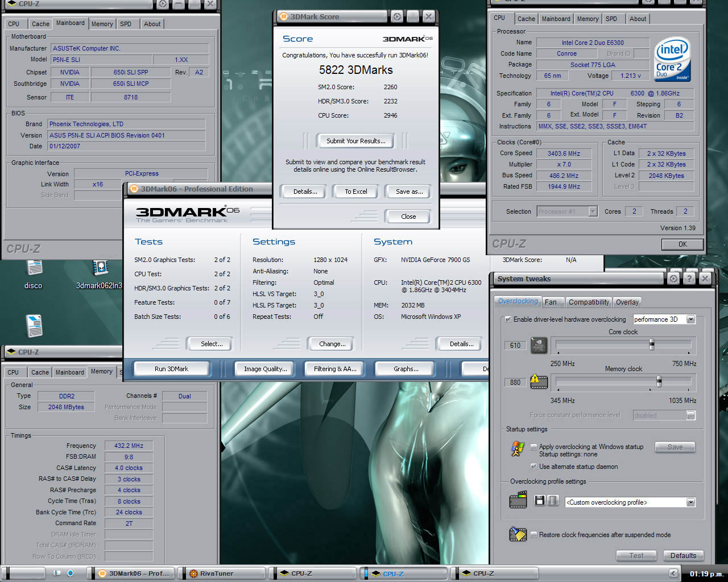728x582 pixels.
Task: Click the Core Speed value 3403.6 MHz
Action: click(564, 153)
